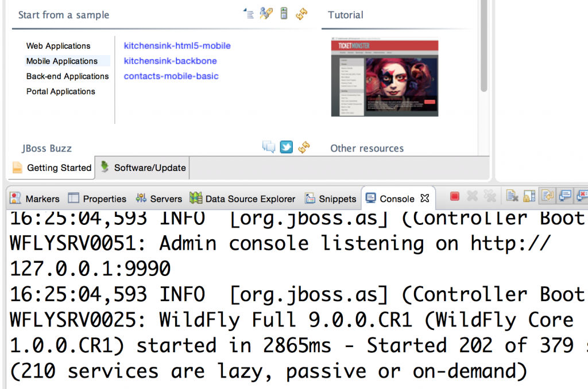Select the Web Applications sample category
This screenshot has width=588, height=389.
58,46
